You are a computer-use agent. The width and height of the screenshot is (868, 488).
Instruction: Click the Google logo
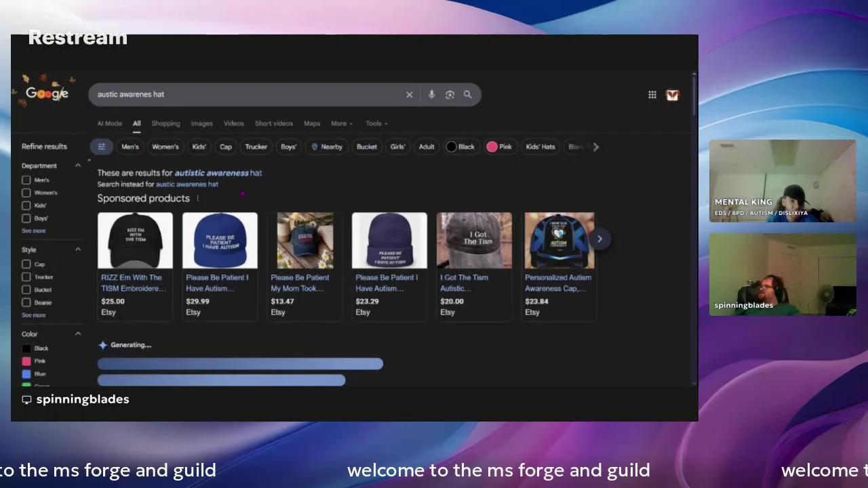[47, 94]
